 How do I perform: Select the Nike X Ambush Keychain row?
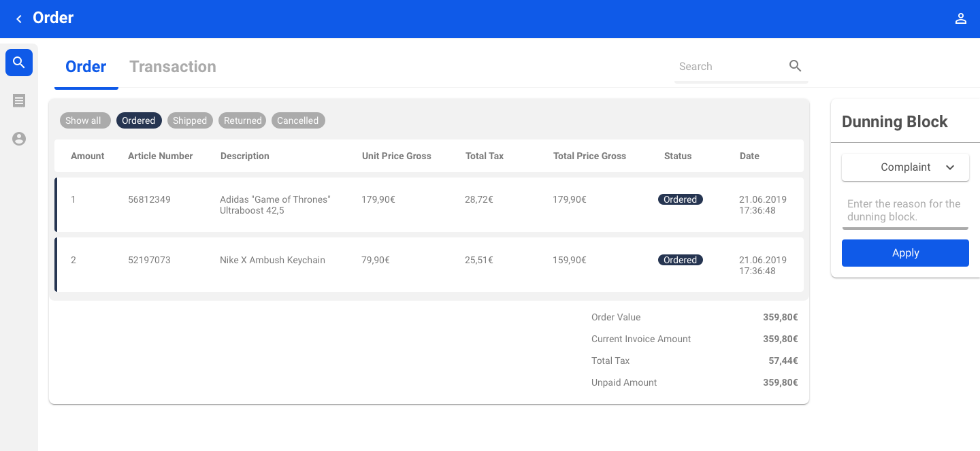click(429, 265)
